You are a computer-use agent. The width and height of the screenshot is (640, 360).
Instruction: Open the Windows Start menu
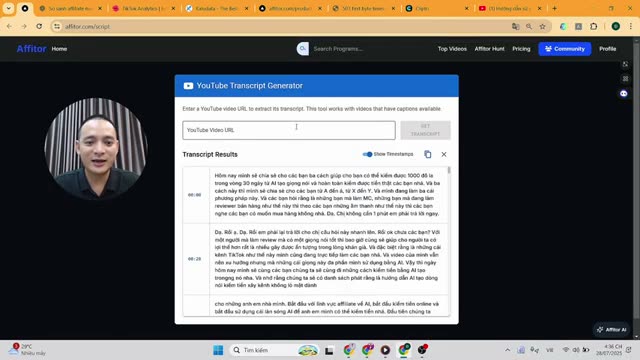click(x=218, y=350)
